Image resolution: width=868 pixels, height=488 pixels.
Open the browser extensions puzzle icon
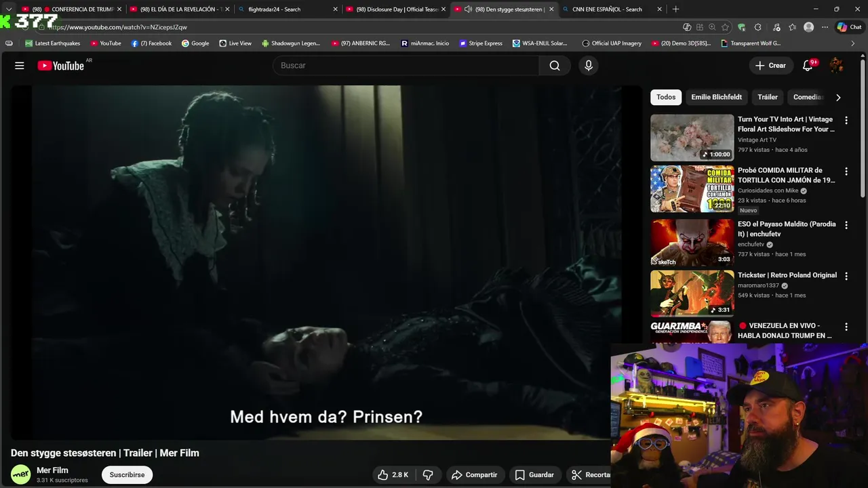(757, 27)
